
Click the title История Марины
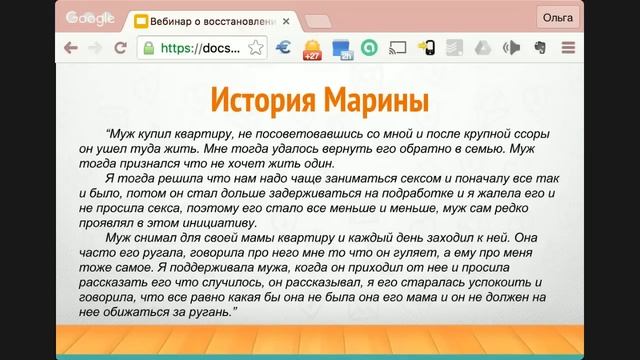[320, 100]
